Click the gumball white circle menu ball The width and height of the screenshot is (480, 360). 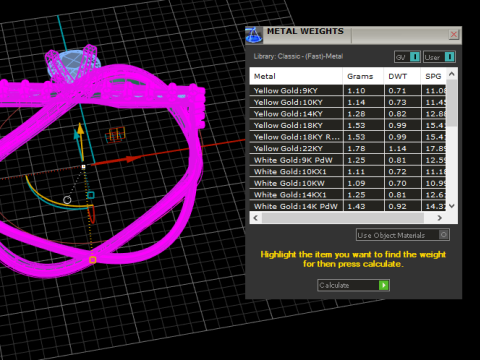(67, 200)
